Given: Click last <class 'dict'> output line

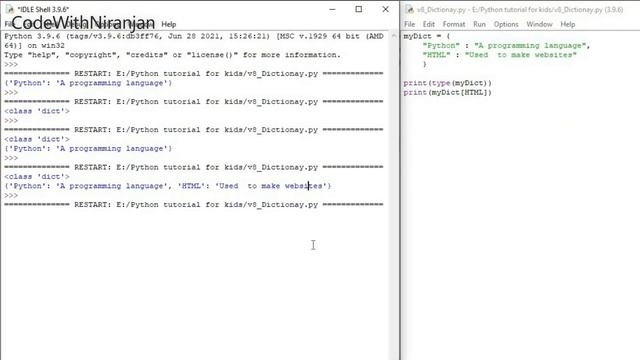Looking at the screenshot, I should [x=37, y=177].
